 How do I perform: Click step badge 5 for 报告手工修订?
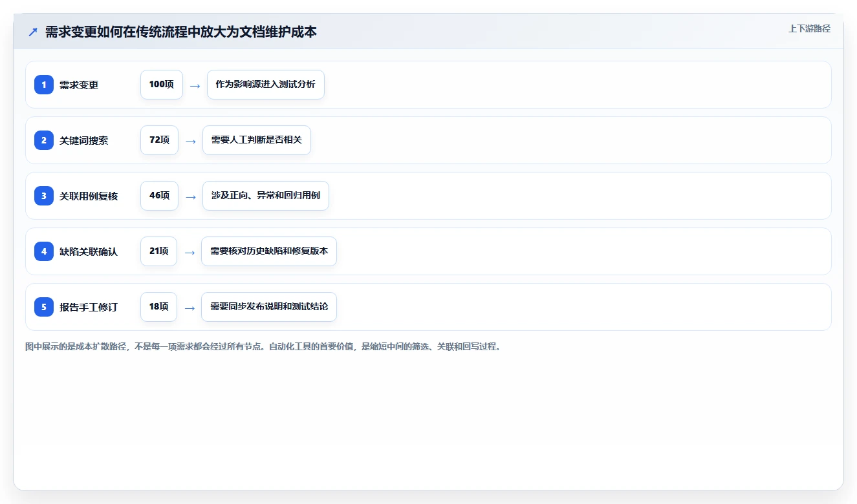(x=44, y=307)
